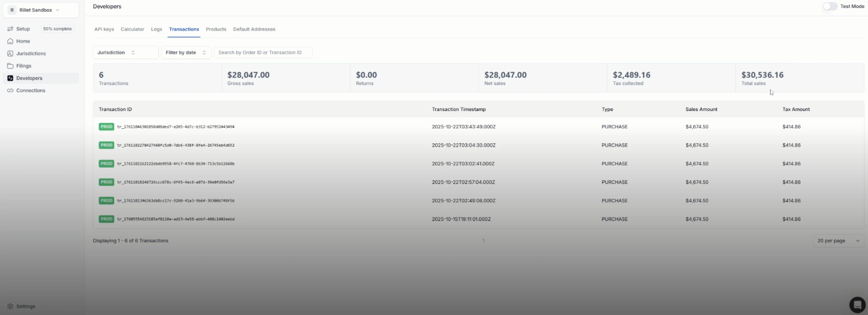The image size is (868, 315).
Task: Click the Developers page heading
Action: click(x=107, y=6)
